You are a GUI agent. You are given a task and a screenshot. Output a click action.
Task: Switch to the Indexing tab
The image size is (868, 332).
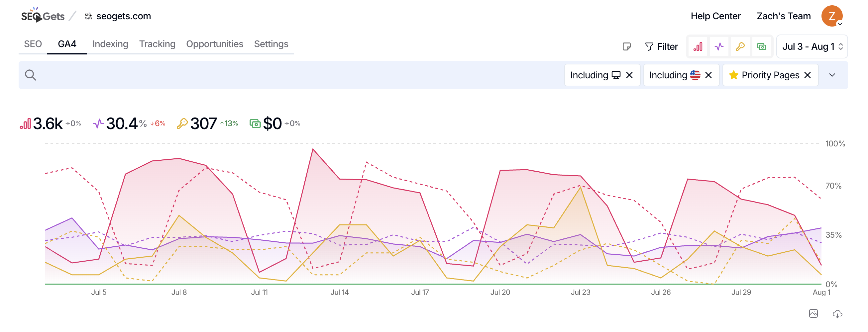pos(110,44)
